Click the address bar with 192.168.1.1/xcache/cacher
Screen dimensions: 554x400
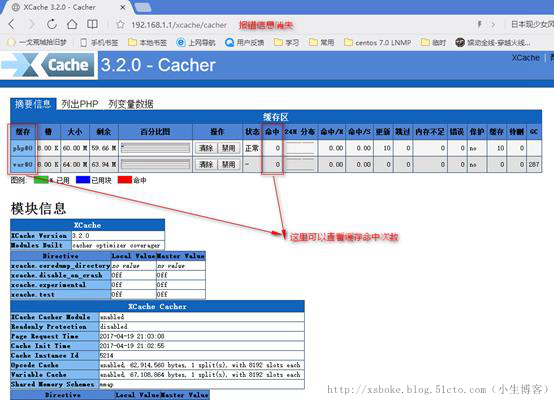(x=179, y=25)
